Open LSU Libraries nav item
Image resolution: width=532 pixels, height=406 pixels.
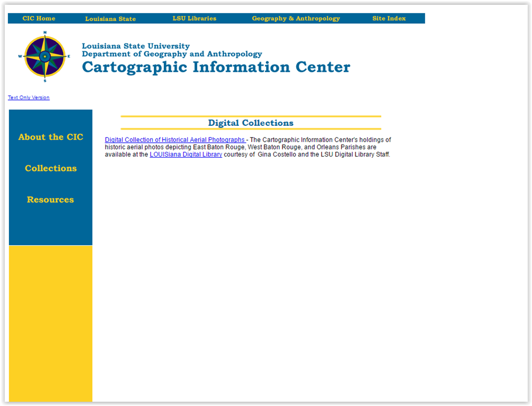tap(195, 19)
